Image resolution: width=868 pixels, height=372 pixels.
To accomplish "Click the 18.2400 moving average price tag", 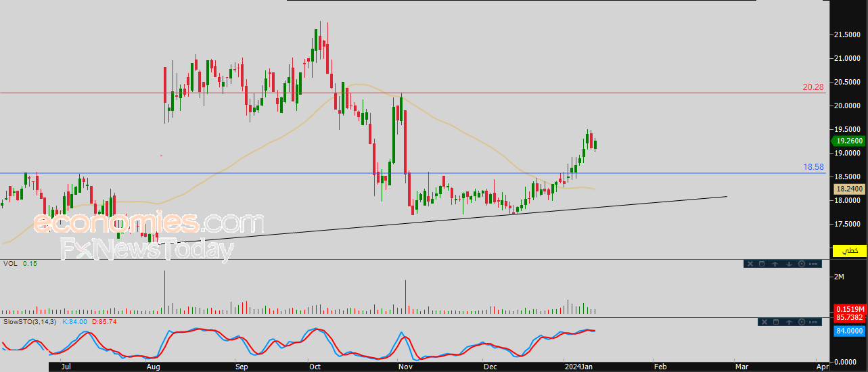I will tap(850, 189).
